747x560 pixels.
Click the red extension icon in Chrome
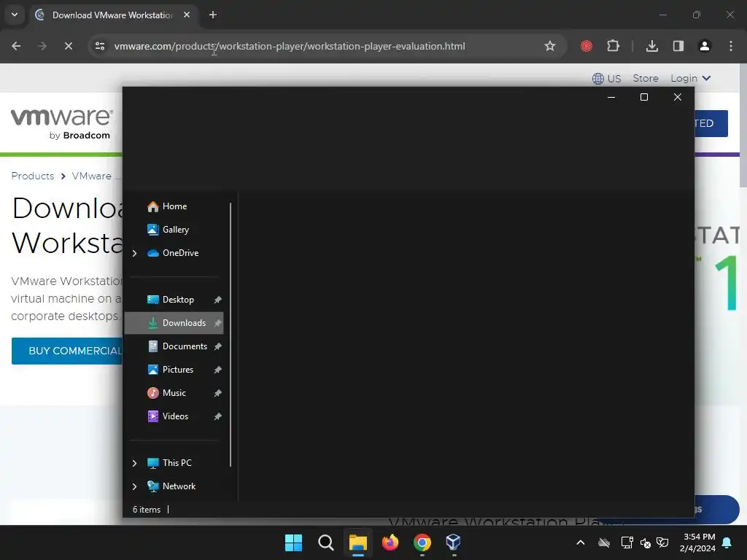[x=587, y=46]
